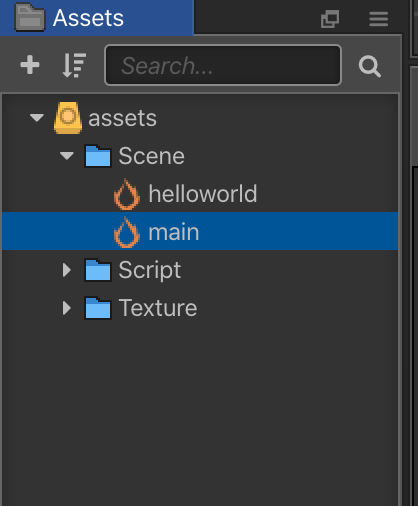Click the Texture folder icon

pos(98,308)
